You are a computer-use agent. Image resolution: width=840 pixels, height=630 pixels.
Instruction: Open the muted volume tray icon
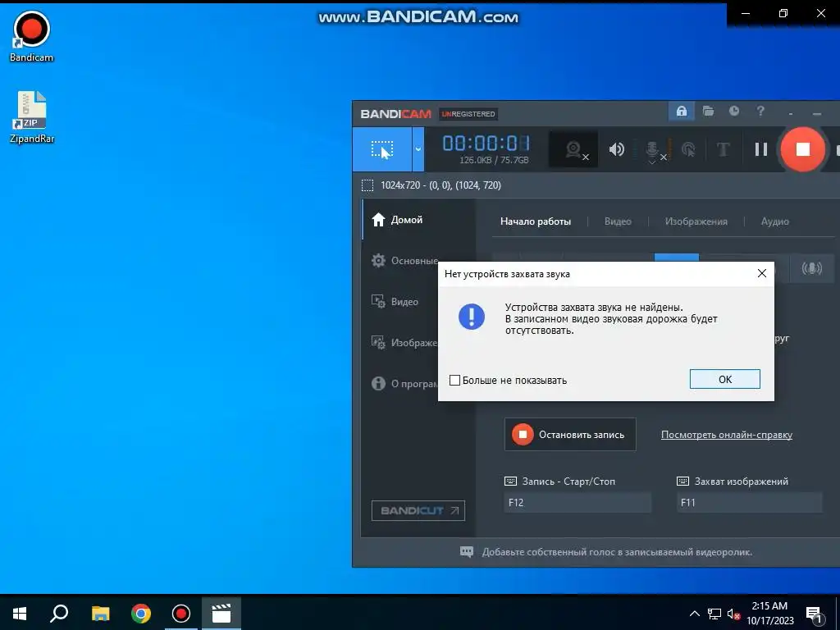pyautogui.click(x=733, y=614)
